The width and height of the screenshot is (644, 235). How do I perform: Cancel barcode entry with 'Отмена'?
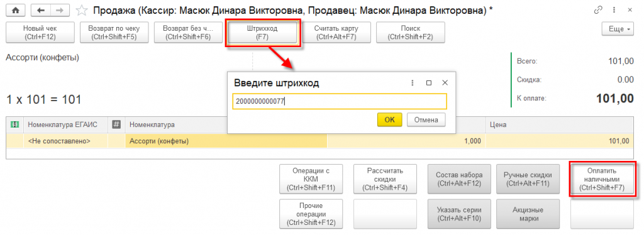(x=426, y=120)
